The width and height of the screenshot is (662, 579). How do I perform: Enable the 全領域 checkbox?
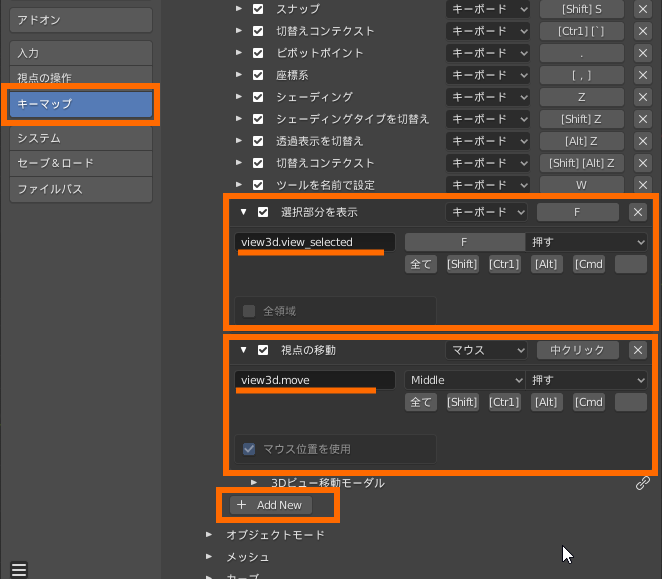(249, 311)
